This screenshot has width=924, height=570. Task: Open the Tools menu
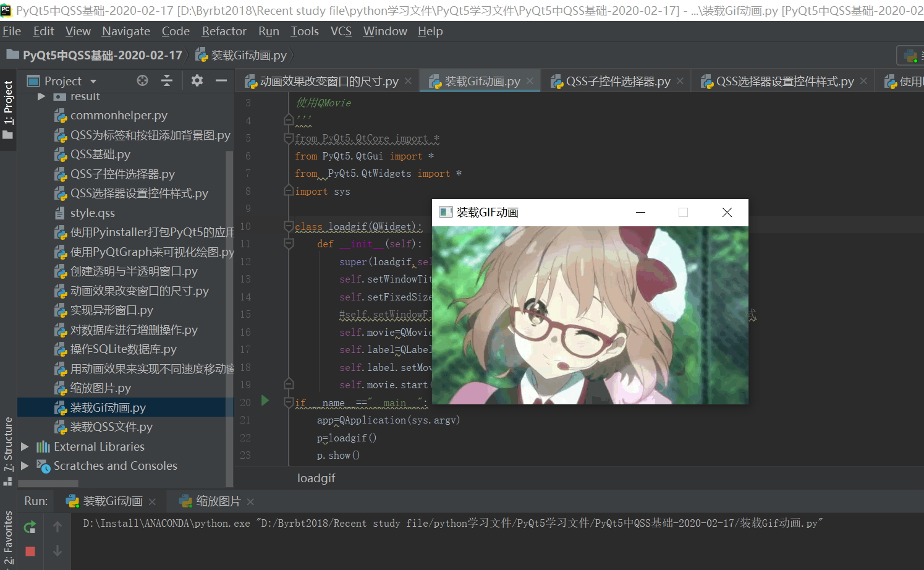tap(305, 31)
